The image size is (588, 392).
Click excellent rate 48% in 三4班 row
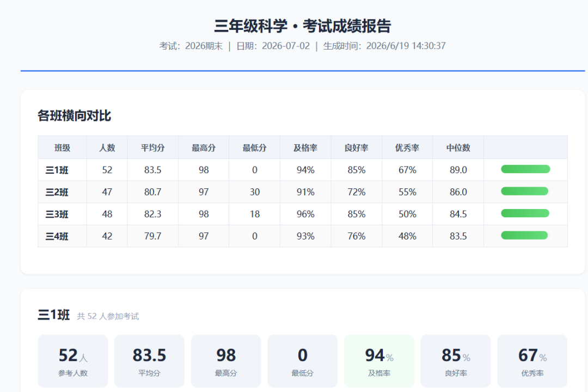[407, 236]
